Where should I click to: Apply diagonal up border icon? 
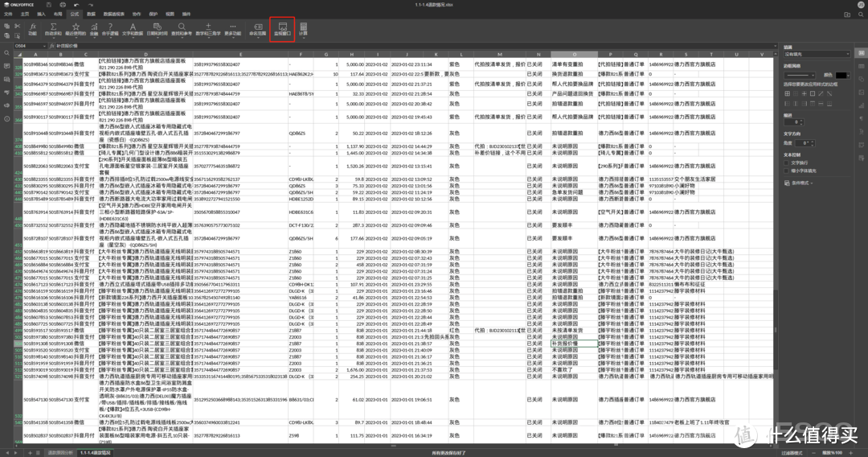point(821,93)
